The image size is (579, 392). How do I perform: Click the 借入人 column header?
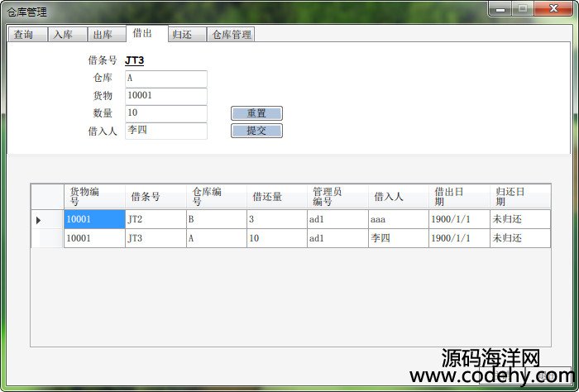[399, 196]
